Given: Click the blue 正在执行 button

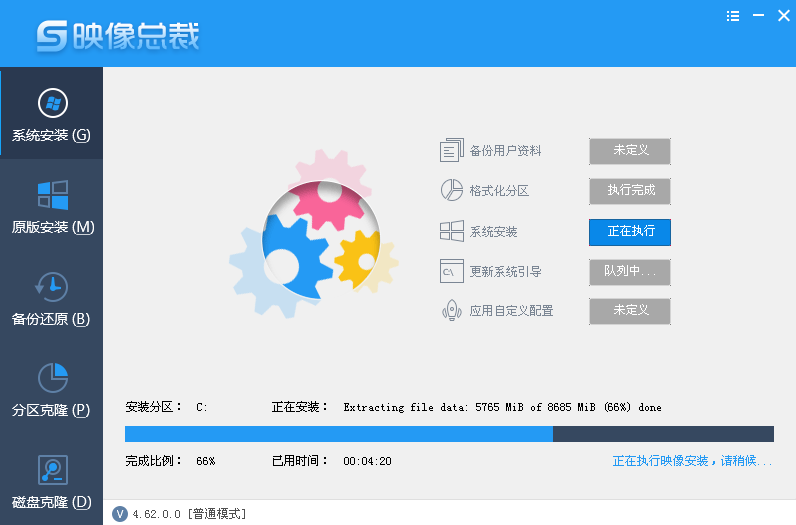Looking at the screenshot, I should tap(630, 232).
